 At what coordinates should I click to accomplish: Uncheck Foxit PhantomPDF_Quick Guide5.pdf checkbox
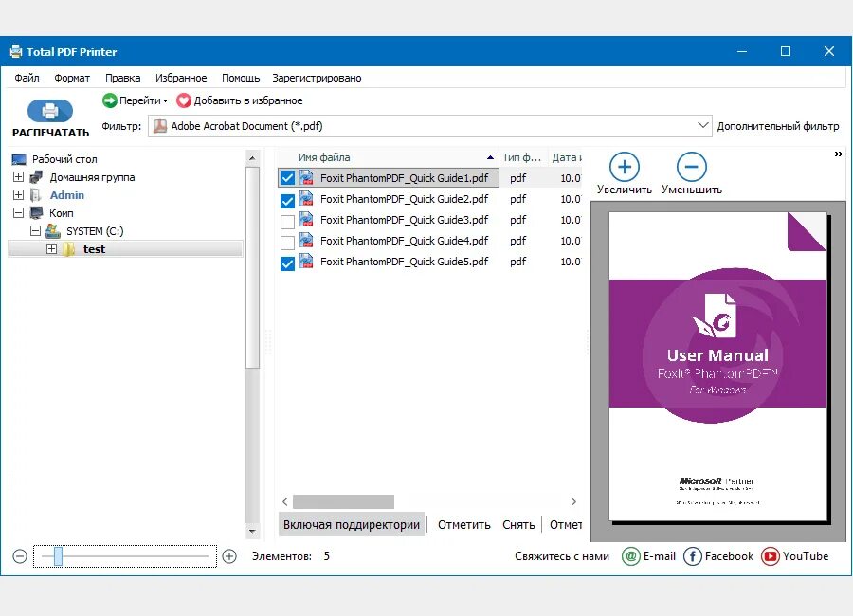click(x=287, y=263)
